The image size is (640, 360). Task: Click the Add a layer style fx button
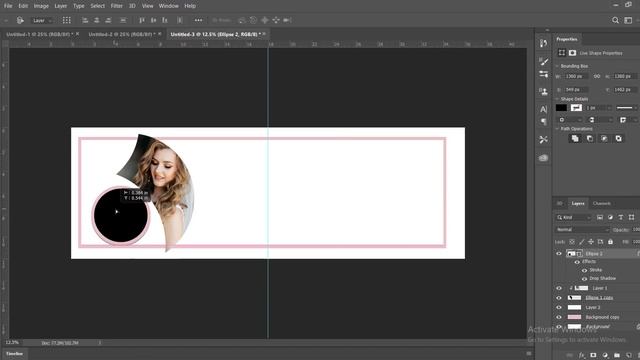point(582,356)
